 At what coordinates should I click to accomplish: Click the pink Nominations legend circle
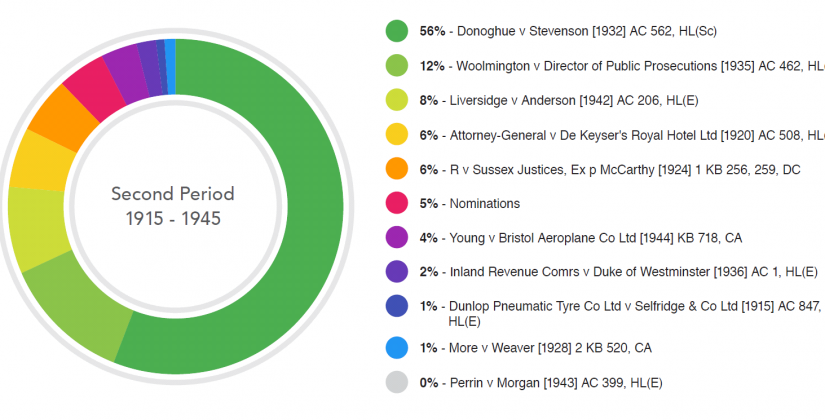(397, 203)
